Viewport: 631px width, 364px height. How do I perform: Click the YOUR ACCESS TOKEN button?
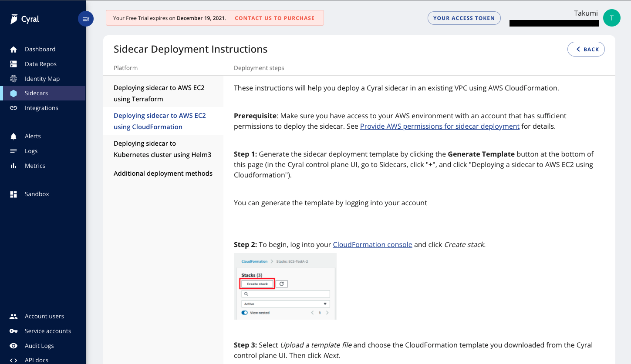[464, 18]
